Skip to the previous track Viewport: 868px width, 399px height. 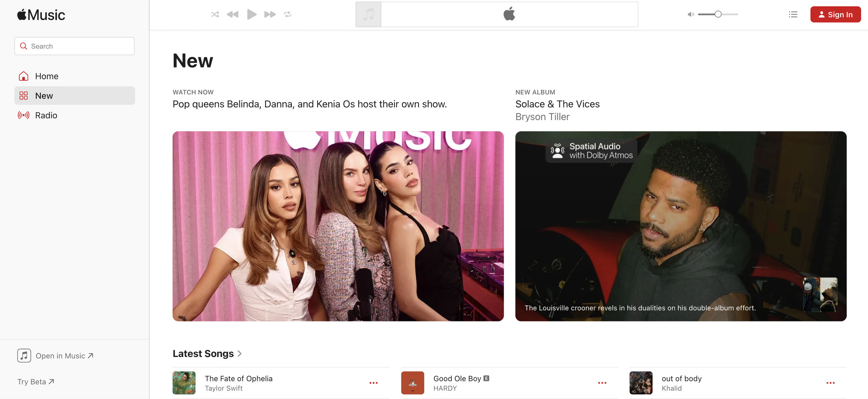point(232,15)
